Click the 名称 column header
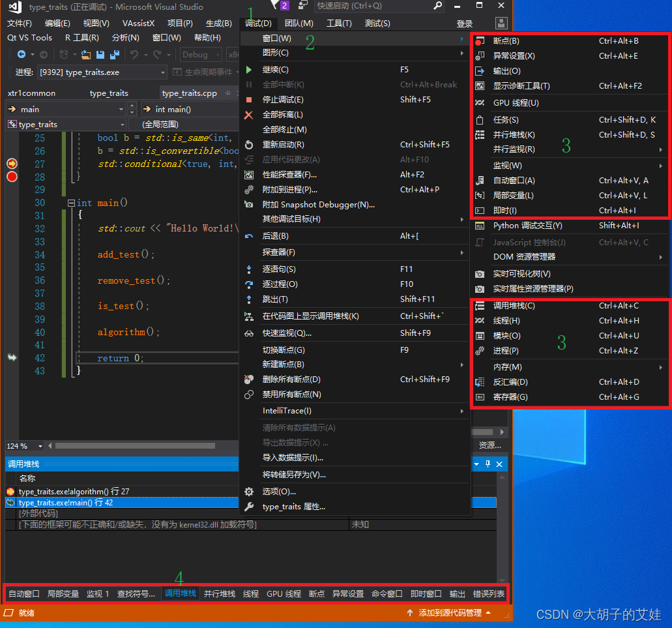This screenshot has width=672, height=628. point(27,479)
